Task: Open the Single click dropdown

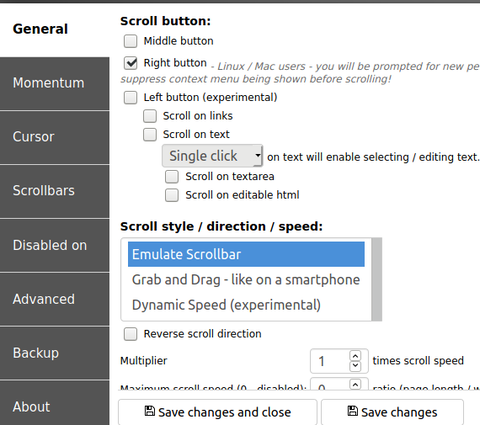Action: pos(212,156)
